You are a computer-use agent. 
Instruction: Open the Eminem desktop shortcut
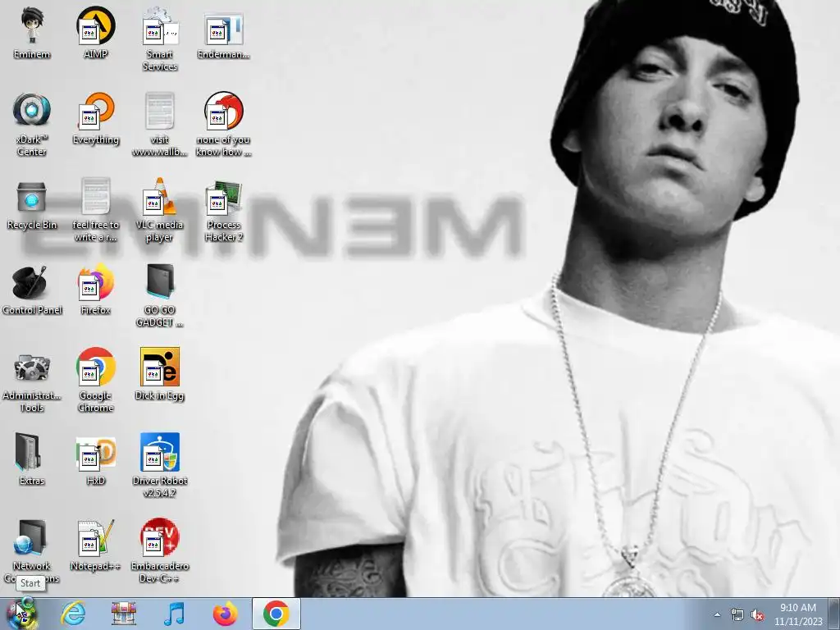coord(32,33)
